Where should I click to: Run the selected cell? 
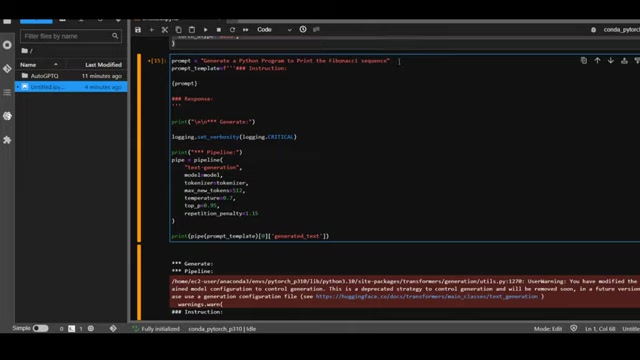pos(205,30)
